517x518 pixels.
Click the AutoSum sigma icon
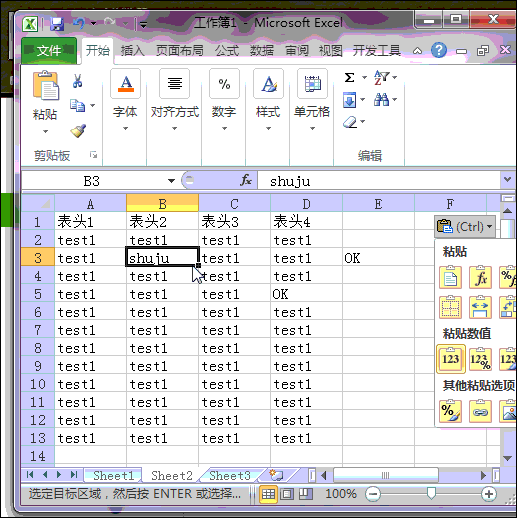point(349,78)
